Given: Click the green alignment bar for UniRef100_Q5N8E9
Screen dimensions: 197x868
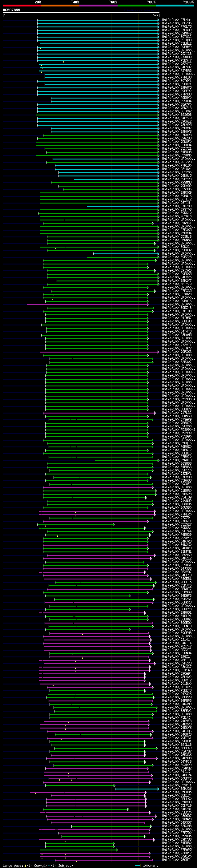Looking at the screenshot, I should (x=127, y=460).
